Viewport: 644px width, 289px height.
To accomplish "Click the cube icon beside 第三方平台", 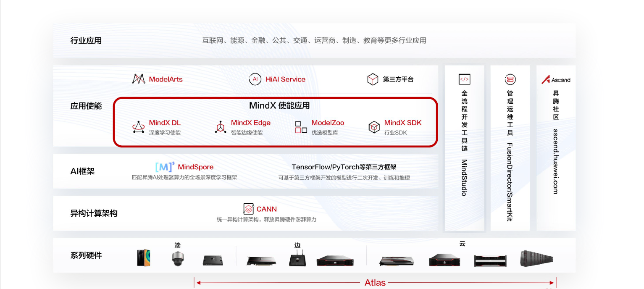I will tap(373, 79).
